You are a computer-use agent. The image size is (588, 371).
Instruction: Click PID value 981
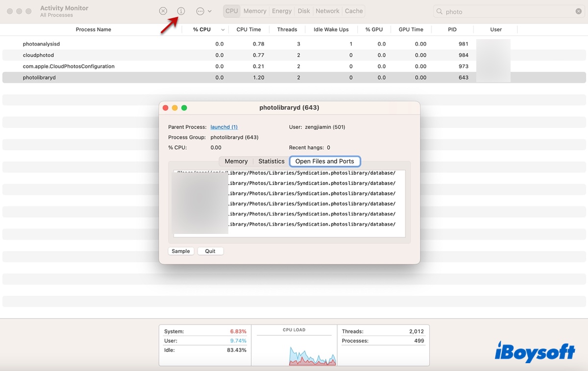click(464, 44)
